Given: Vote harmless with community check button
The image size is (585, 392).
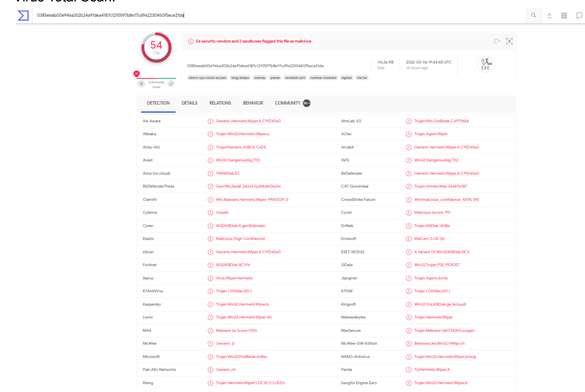Looking at the screenshot, I should [171, 83].
